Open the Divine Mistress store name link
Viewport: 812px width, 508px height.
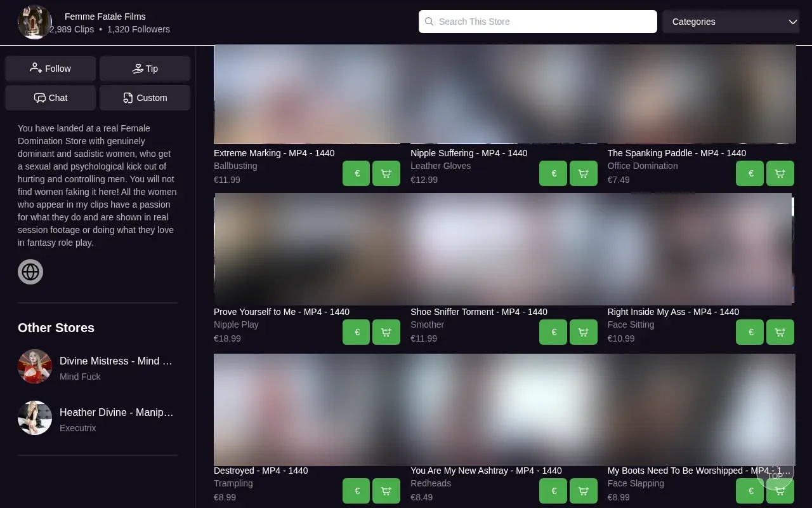(116, 361)
